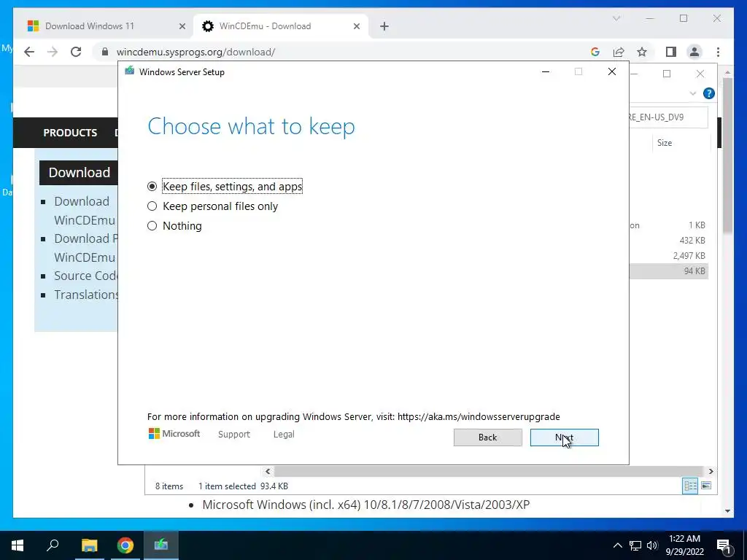Image resolution: width=747 pixels, height=560 pixels.
Task: Open Chrome three-dot menu
Action: (718, 52)
